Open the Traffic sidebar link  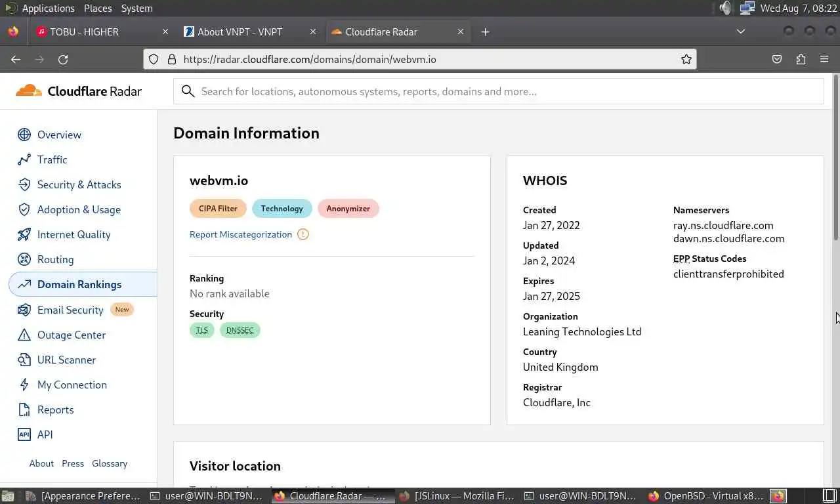[x=52, y=159]
